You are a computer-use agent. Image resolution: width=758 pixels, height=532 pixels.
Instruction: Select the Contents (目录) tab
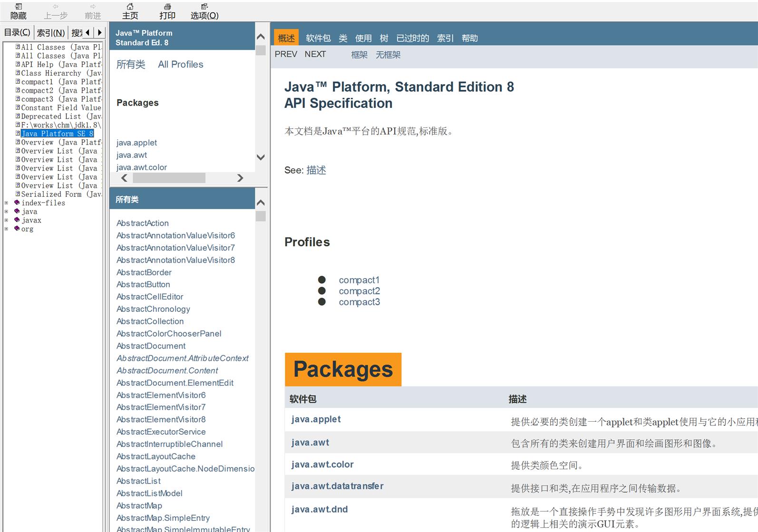(17, 32)
